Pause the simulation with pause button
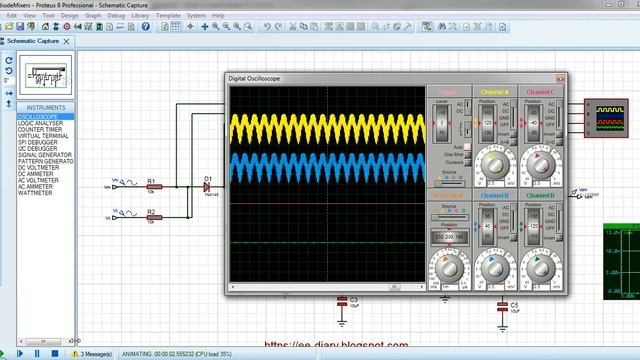Screen dimensions: 640x360 click(x=37, y=353)
